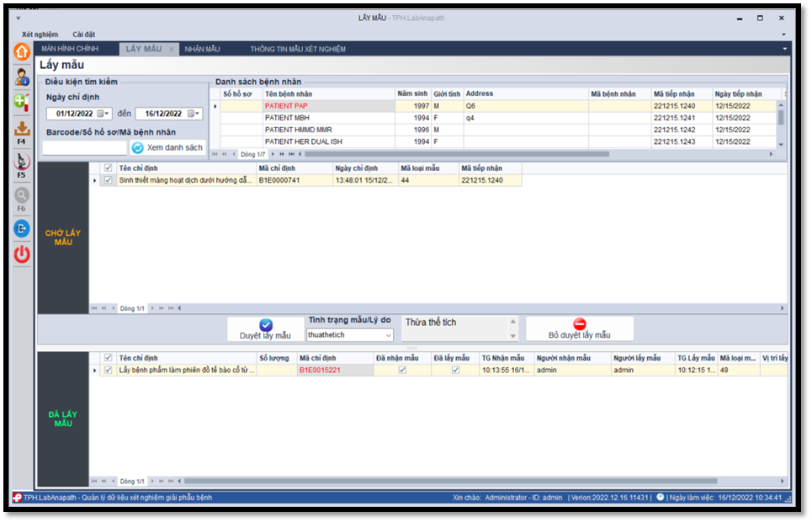Open the patient info icon in sidebar
The image size is (812, 523).
pyautogui.click(x=21, y=77)
